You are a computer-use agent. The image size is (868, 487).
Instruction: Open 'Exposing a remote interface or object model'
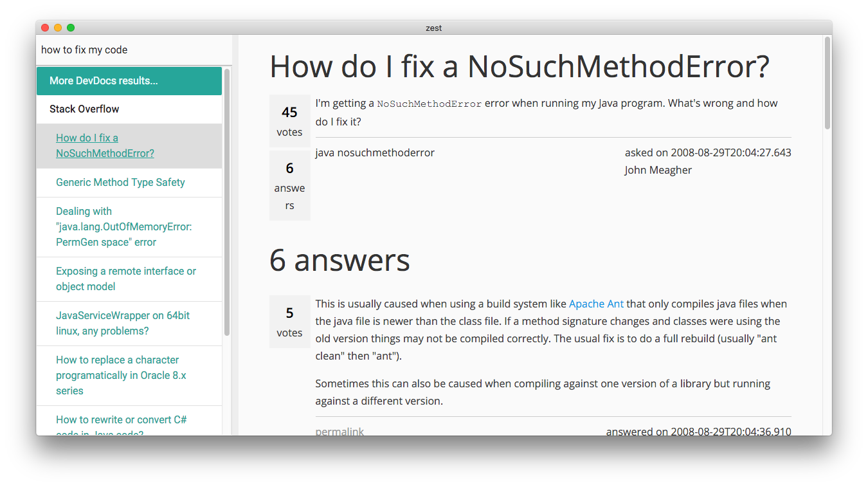(x=129, y=279)
